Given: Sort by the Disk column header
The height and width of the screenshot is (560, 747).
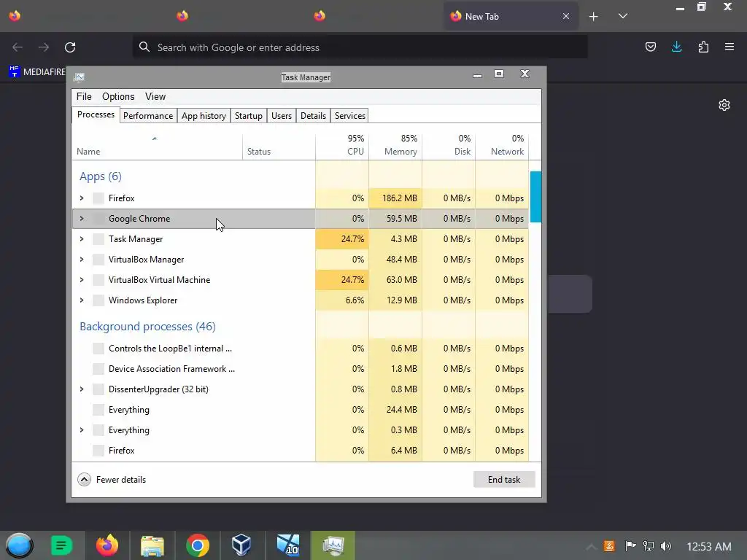Looking at the screenshot, I should 449,145.
